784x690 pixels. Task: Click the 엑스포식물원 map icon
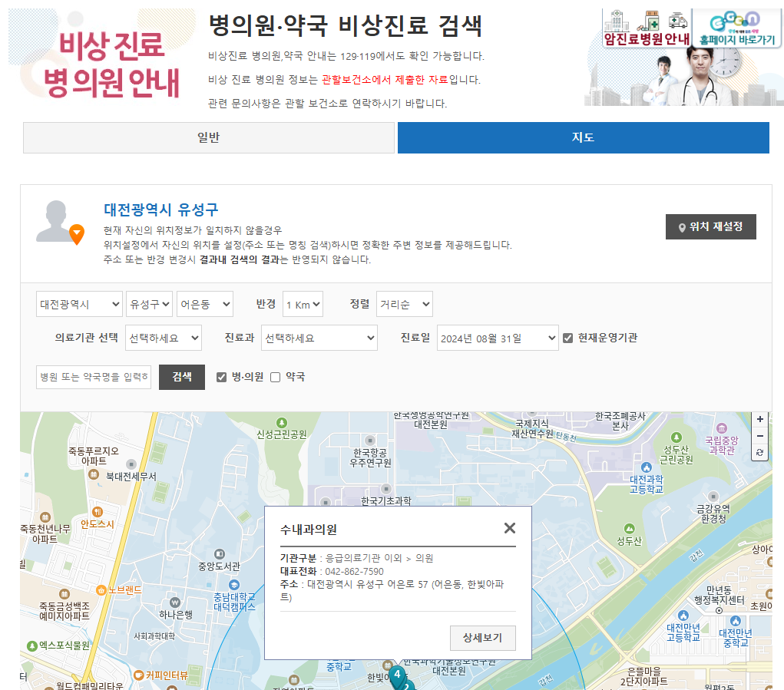(32, 646)
